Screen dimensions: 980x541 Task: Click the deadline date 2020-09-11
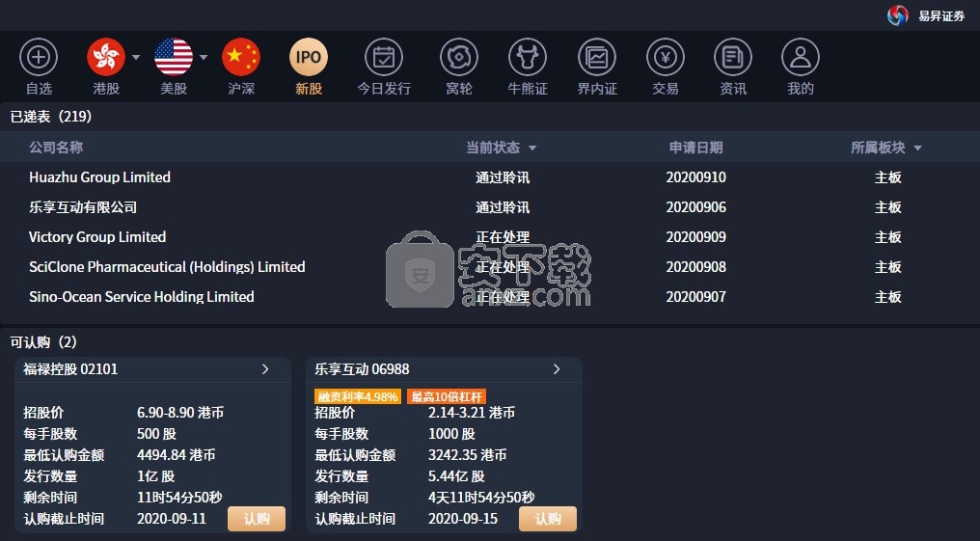click(172, 519)
